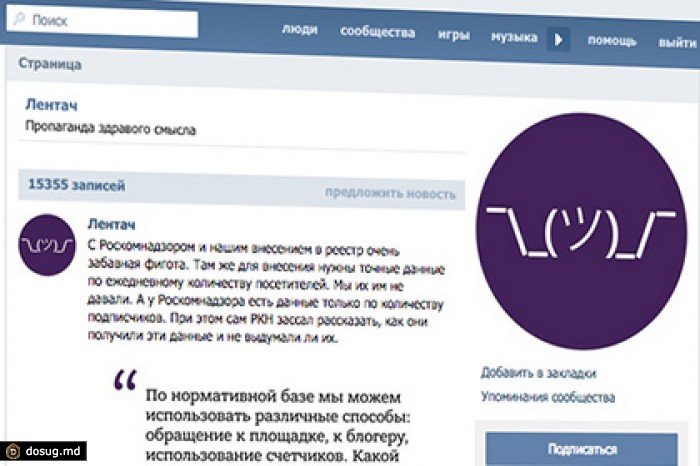Open the large shrug community avatar
This screenshot has width=700, height=466.
click(581, 231)
